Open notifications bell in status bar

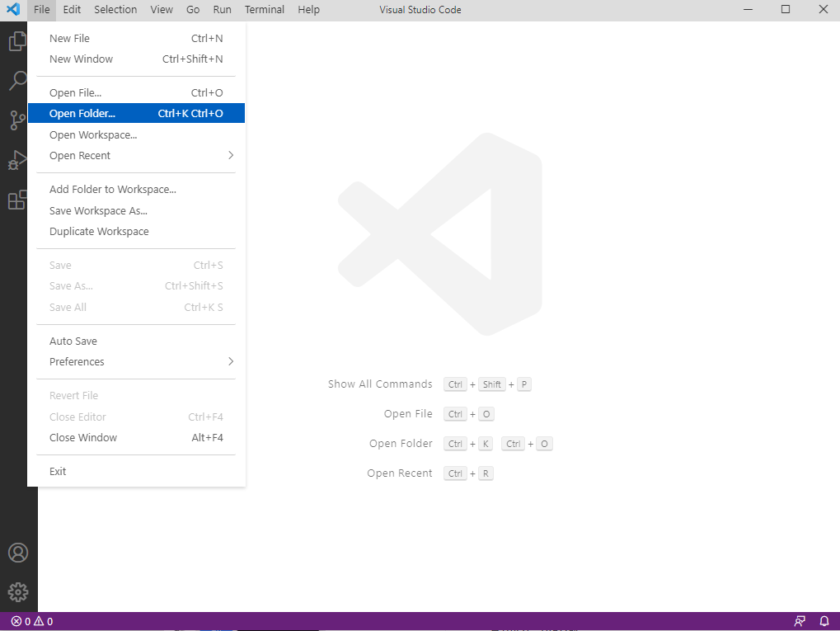[824, 621]
